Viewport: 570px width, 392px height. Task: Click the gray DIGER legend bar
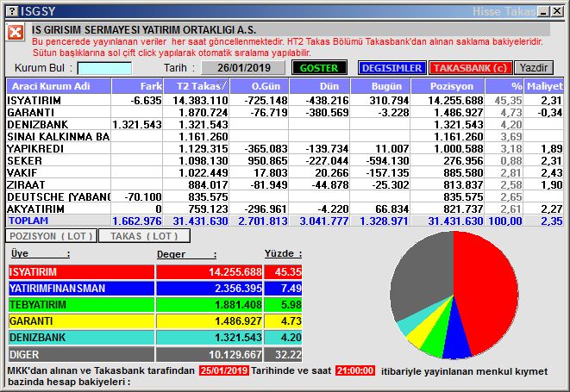(81, 354)
